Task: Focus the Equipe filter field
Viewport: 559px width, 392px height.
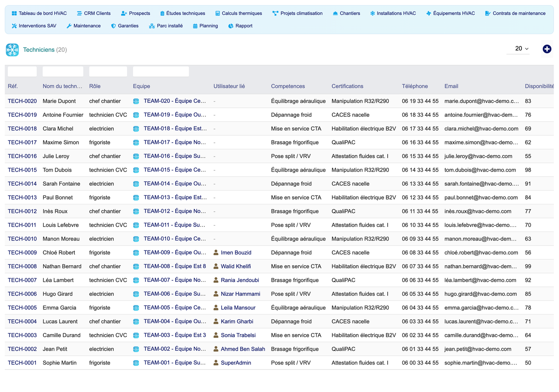Action: 161,72
